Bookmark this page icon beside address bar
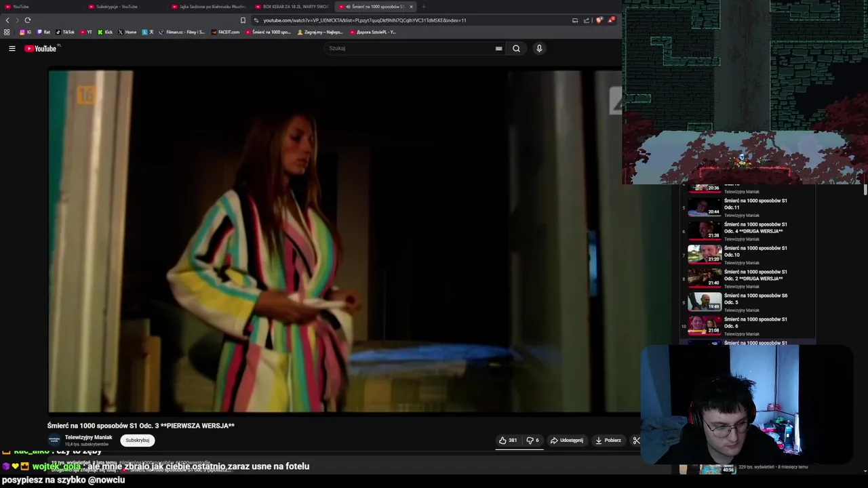 (243, 20)
